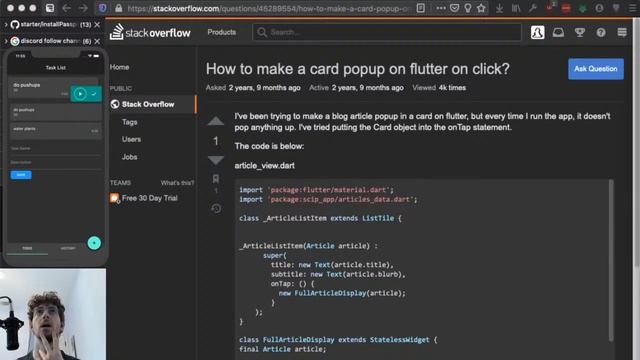Image resolution: width=640 pixels, height=360 pixels.
Task: Bookmark this question
Action: (216, 178)
